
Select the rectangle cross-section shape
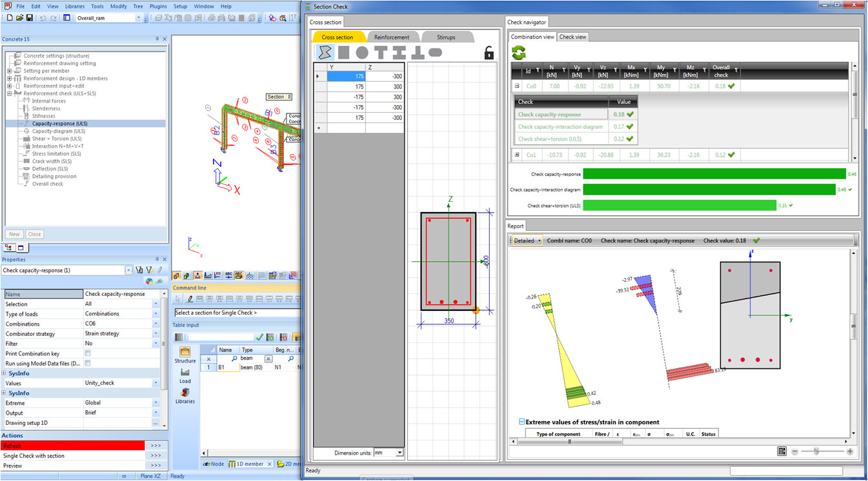tap(344, 52)
